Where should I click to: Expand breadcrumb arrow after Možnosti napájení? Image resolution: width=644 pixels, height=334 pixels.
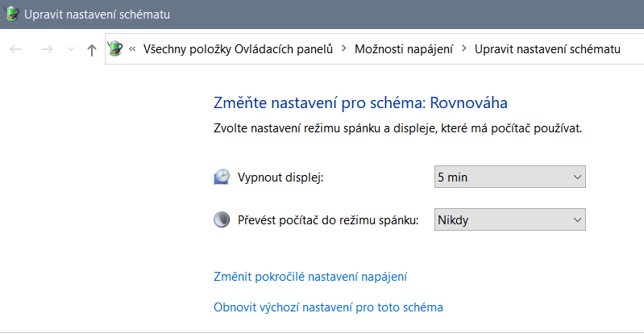(x=463, y=49)
